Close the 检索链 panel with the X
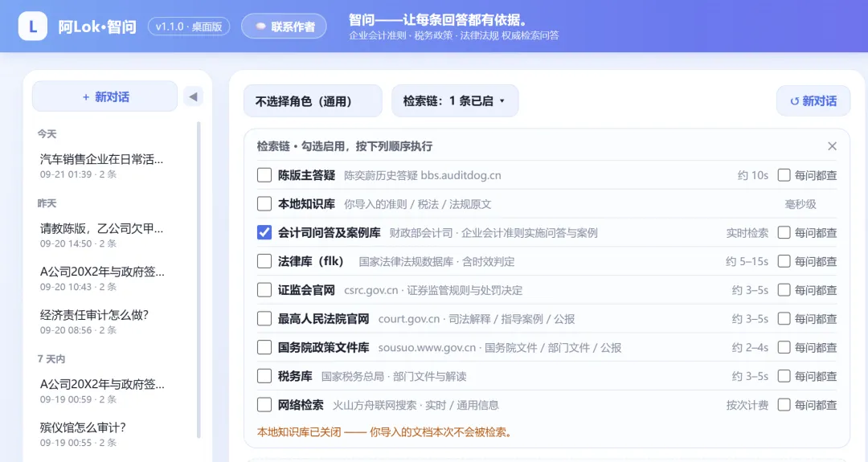The width and height of the screenshot is (868, 462). pyautogui.click(x=832, y=146)
